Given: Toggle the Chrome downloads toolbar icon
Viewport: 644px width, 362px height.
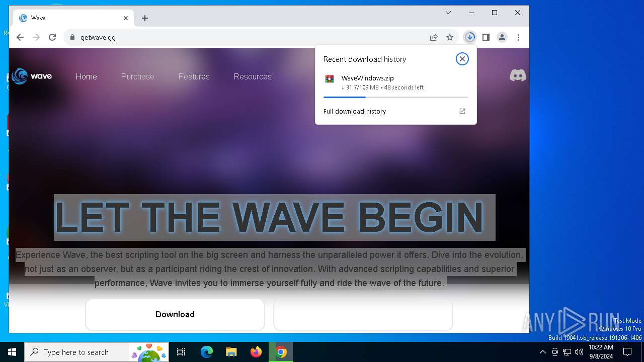Looking at the screenshot, I should 470,37.
